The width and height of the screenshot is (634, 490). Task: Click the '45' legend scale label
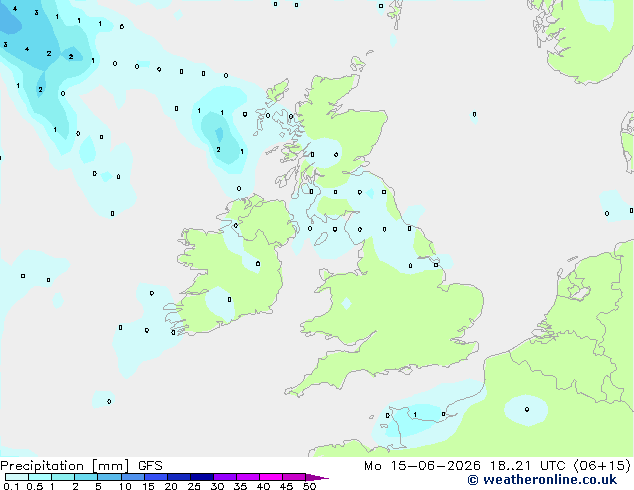click(x=286, y=486)
